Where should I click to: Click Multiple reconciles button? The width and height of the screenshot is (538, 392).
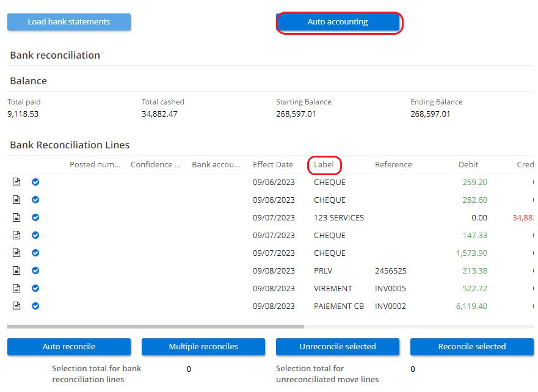[x=203, y=346]
